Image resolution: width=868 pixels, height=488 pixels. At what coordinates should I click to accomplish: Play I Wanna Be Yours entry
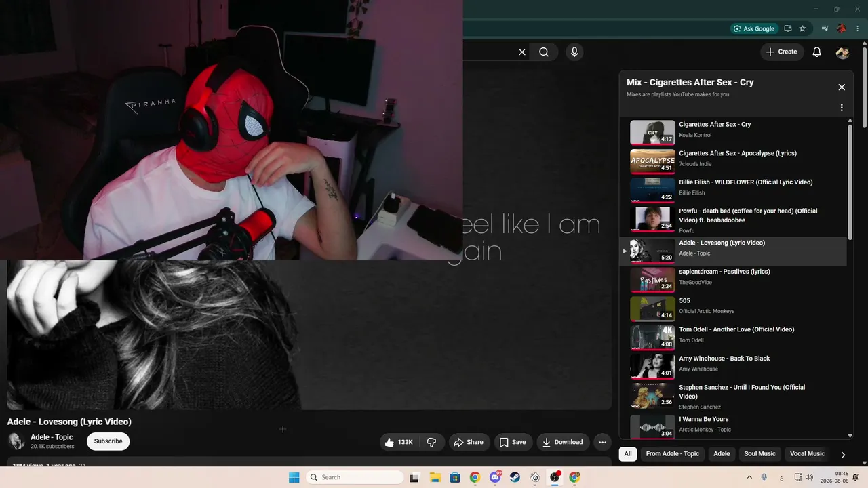(734, 425)
